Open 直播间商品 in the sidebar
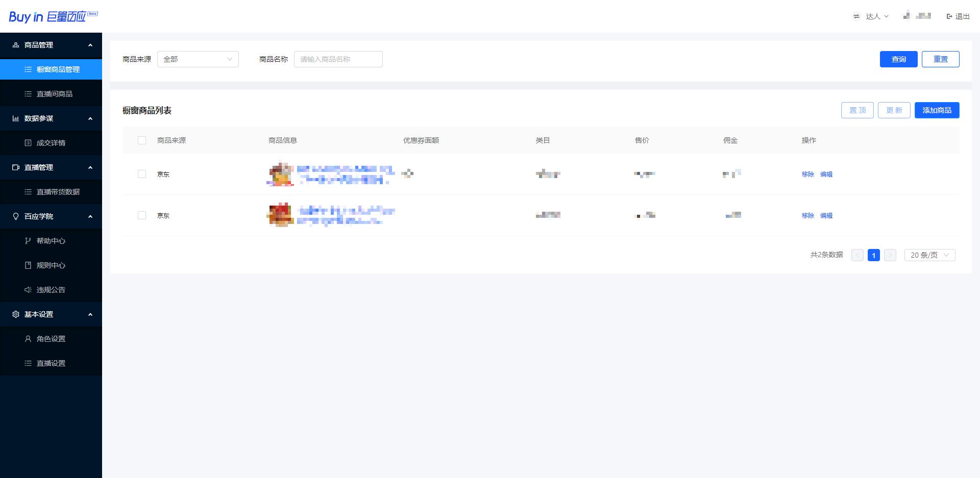The image size is (980, 478). [54, 94]
